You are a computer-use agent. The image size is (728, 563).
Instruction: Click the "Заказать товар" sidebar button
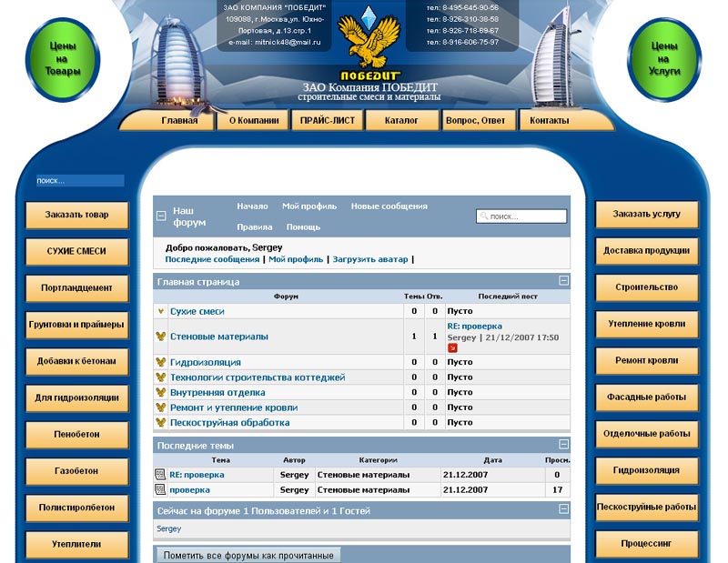click(76, 215)
